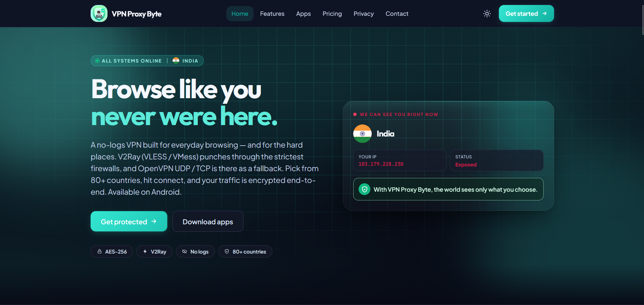Viewport: 644px width, 305px height.
Task: Click the green status dot beside All Systems Online
Action: tap(97, 61)
